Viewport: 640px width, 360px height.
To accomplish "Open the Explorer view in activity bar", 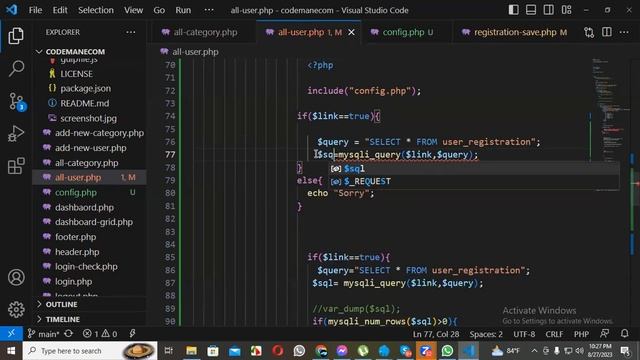I will (x=16, y=36).
